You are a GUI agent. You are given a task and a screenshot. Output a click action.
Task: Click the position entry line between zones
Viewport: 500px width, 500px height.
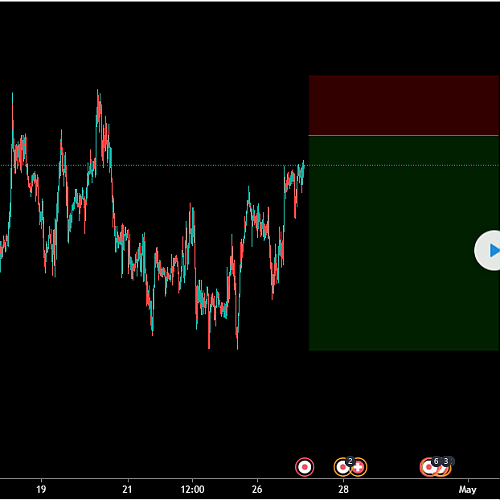[x=404, y=136]
